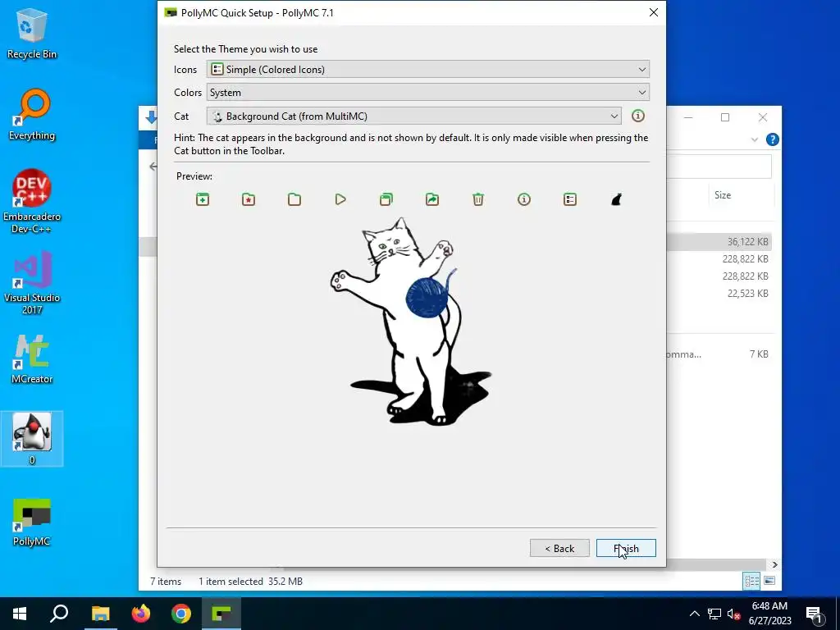
Task: Click the plain folder preview icon
Action: [294, 200]
